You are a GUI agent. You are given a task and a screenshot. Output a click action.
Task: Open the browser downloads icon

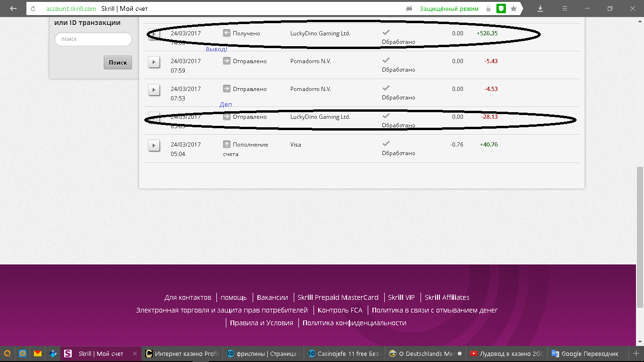pos(540,8)
